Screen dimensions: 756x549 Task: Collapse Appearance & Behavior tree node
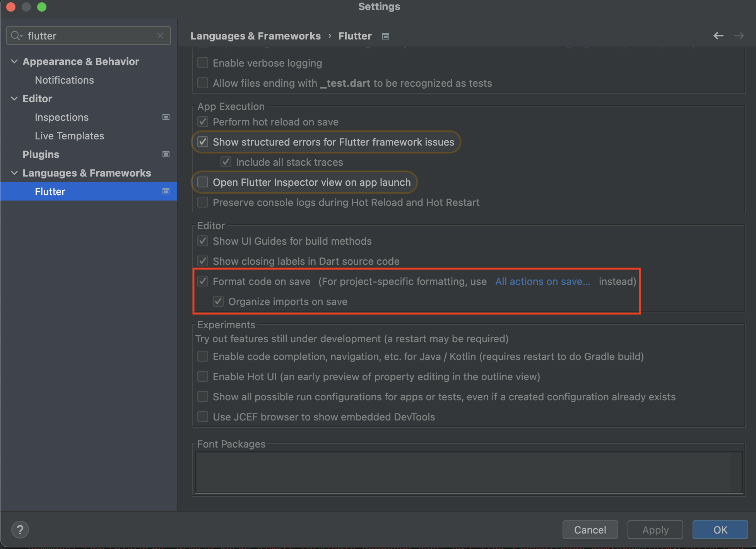[14, 61]
